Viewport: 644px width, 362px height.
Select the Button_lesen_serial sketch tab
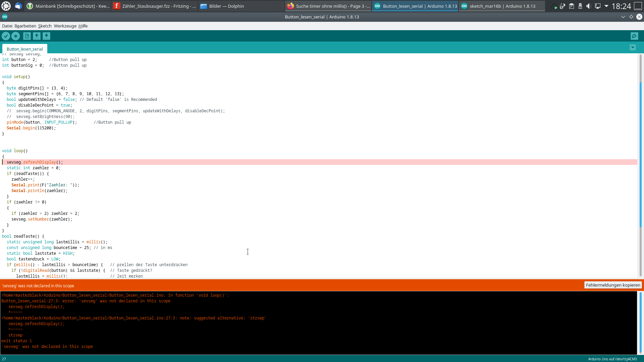(x=25, y=49)
